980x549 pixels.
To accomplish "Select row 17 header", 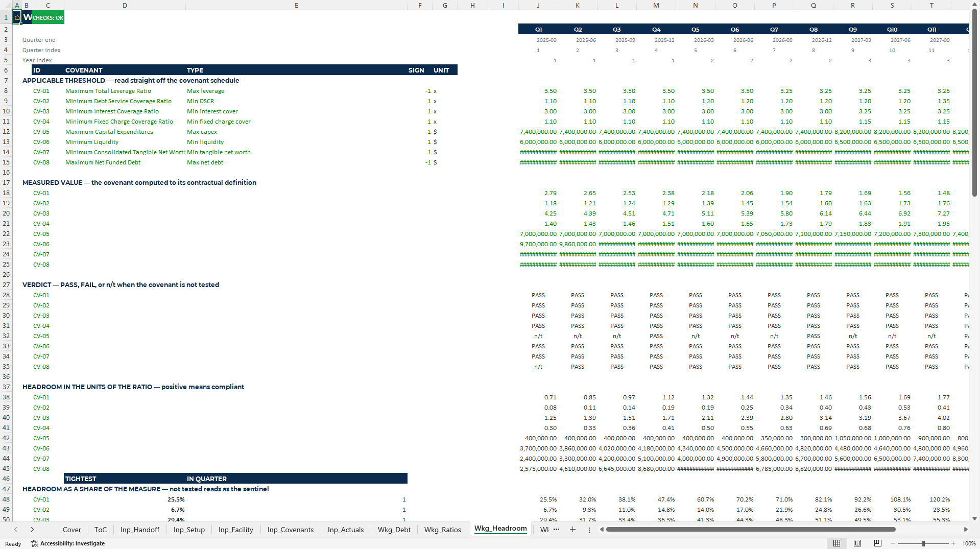I will 6,182.
